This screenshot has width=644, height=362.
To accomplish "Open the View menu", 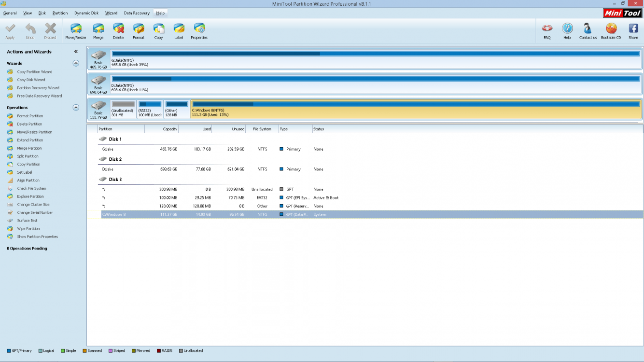I will [x=28, y=13].
